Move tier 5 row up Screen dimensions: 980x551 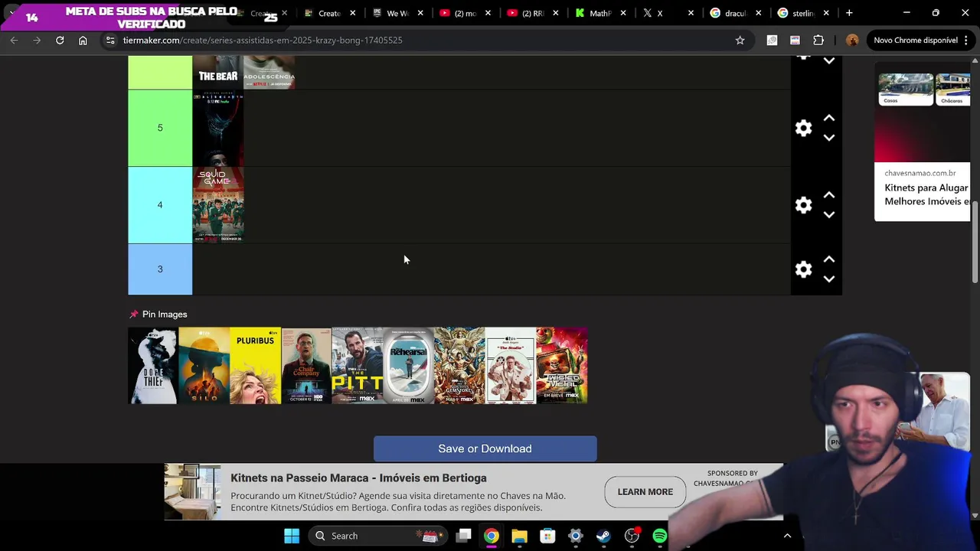pyautogui.click(x=829, y=119)
